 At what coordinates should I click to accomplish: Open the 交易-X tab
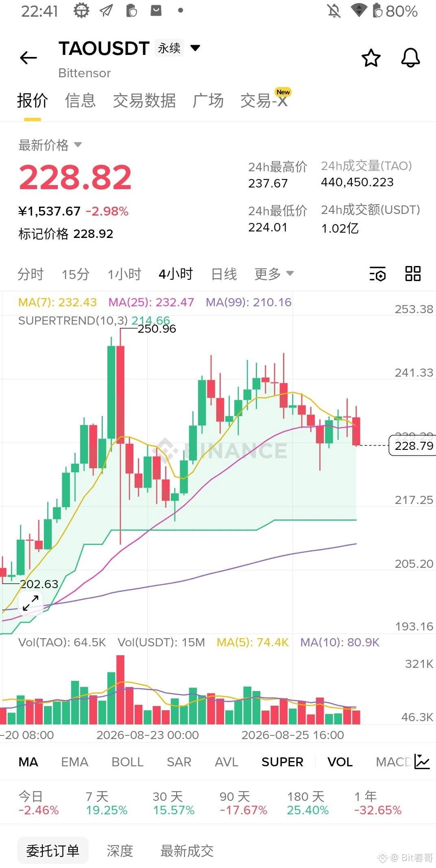[x=264, y=100]
